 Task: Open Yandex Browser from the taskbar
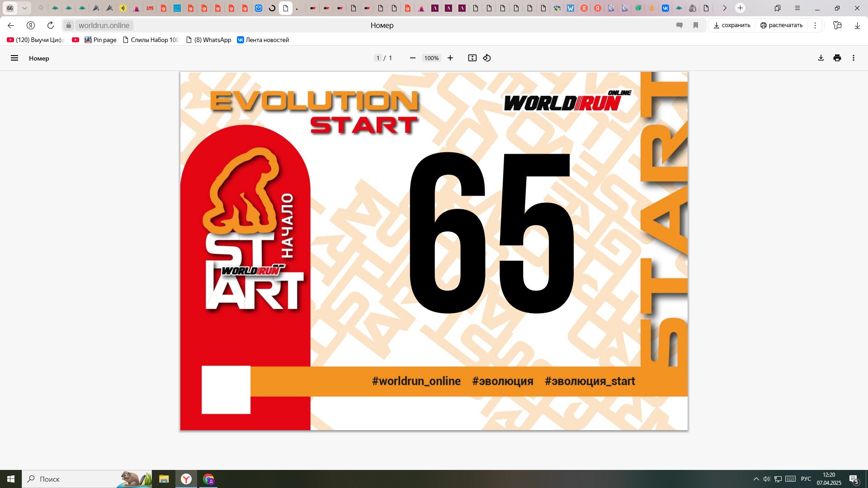click(x=186, y=479)
